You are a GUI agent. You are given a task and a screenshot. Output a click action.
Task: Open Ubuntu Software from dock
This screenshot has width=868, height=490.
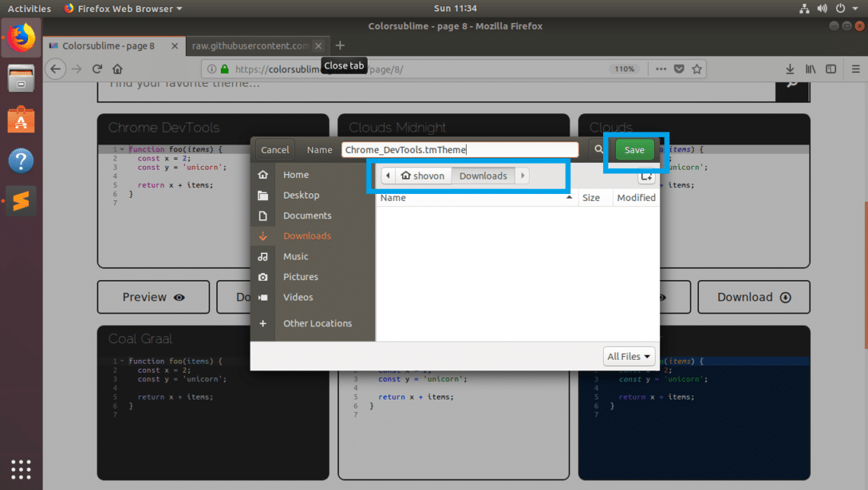tap(21, 119)
